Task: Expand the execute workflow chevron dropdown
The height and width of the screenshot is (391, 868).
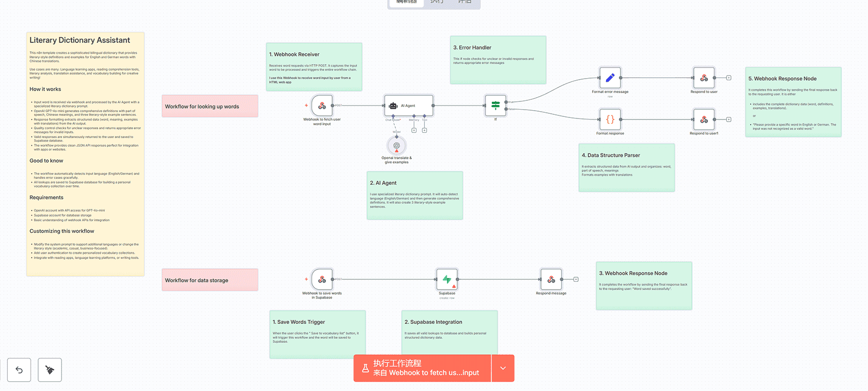Action: tap(503, 368)
